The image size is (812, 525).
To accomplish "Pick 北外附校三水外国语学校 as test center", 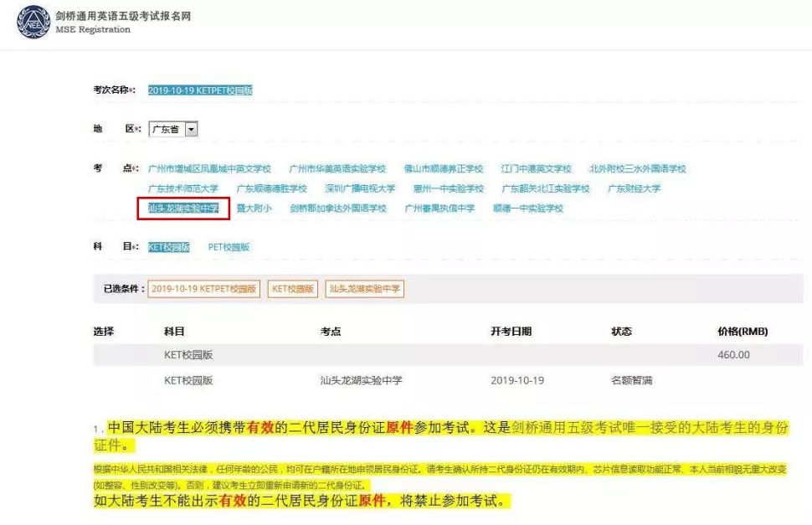I will (638, 169).
